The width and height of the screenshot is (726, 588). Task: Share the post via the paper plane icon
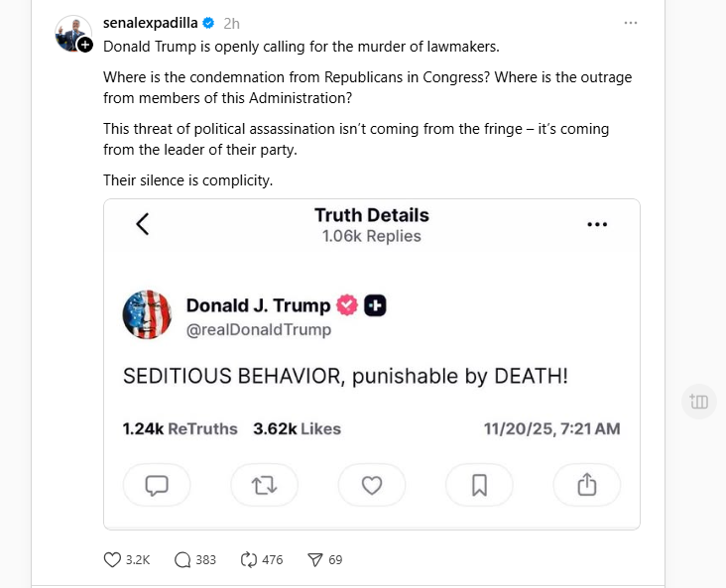[x=315, y=559]
